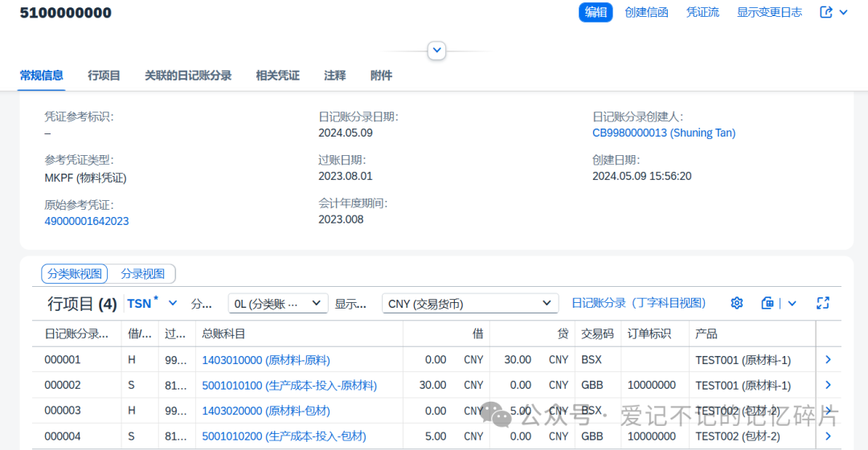Open the 0L ledger dropdown
The height and width of the screenshot is (450, 868).
point(278,303)
